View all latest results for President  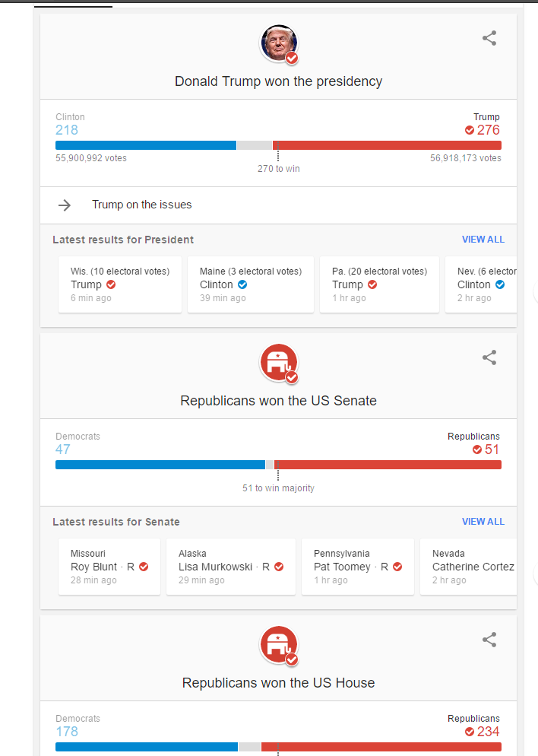pyautogui.click(x=483, y=240)
